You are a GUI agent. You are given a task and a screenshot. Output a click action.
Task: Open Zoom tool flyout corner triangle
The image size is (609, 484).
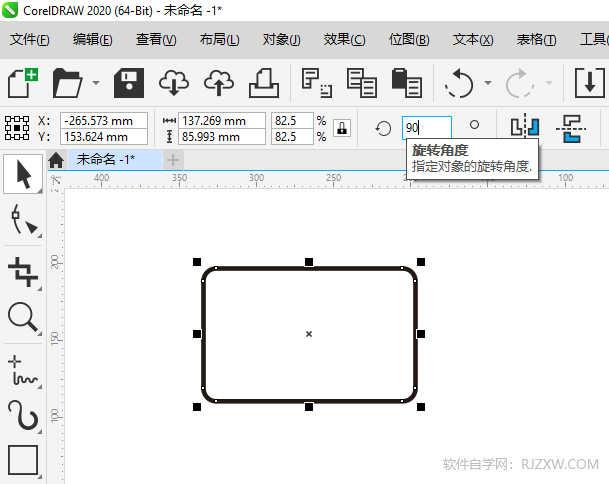[x=39, y=334]
